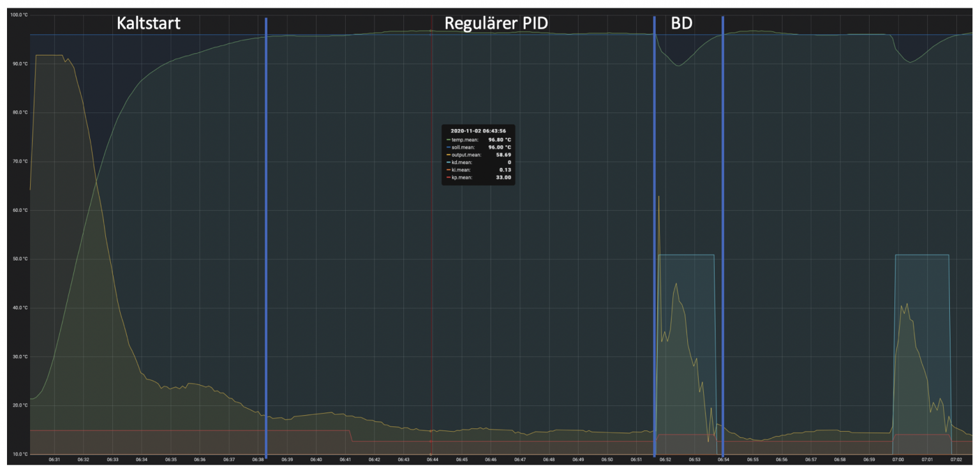Click the 06:36 time axis label
This screenshot has width=980, height=468.
coord(200,460)
